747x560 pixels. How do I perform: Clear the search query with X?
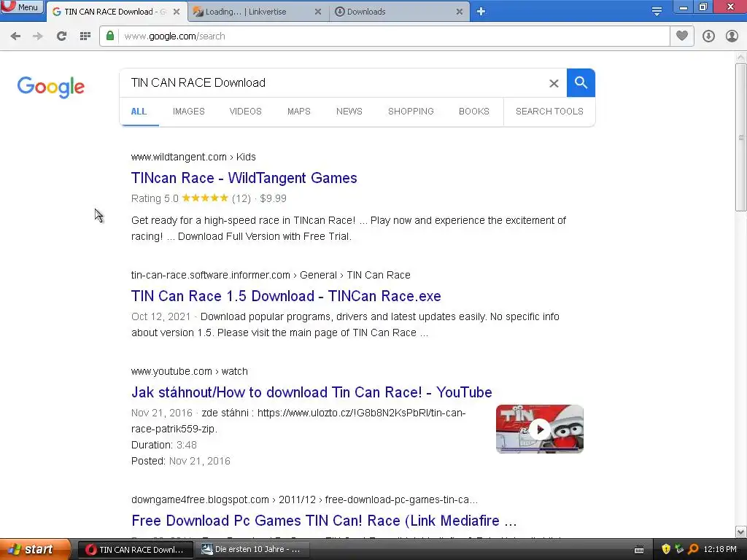pyautogui.click(x=554, y=83)
